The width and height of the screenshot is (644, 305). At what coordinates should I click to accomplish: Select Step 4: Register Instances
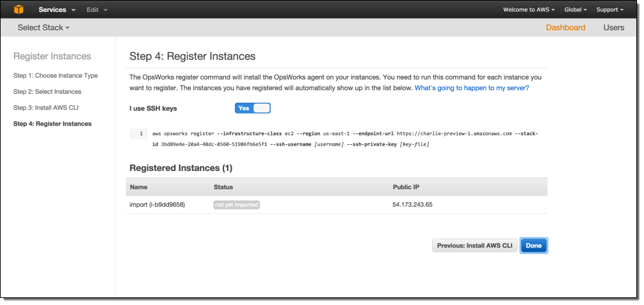52,123
